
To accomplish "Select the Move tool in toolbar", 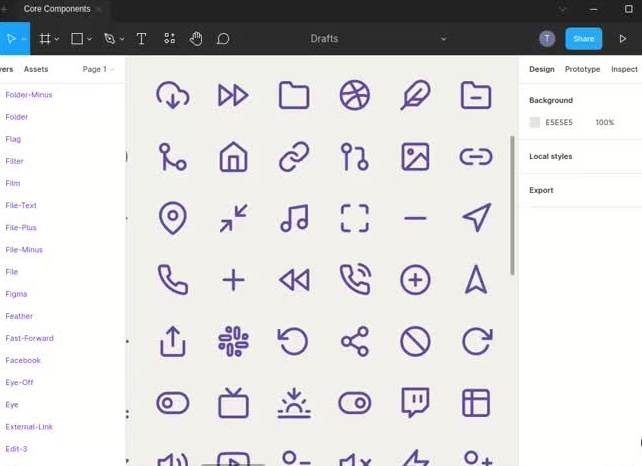I will coord(11,39).
